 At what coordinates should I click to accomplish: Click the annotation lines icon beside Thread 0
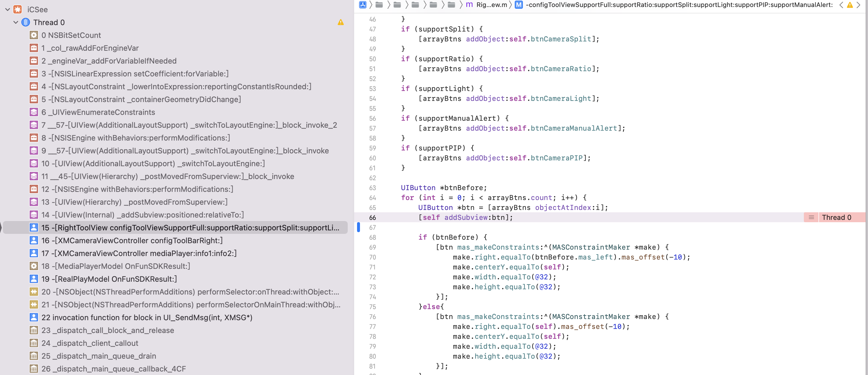pos(811,218)
